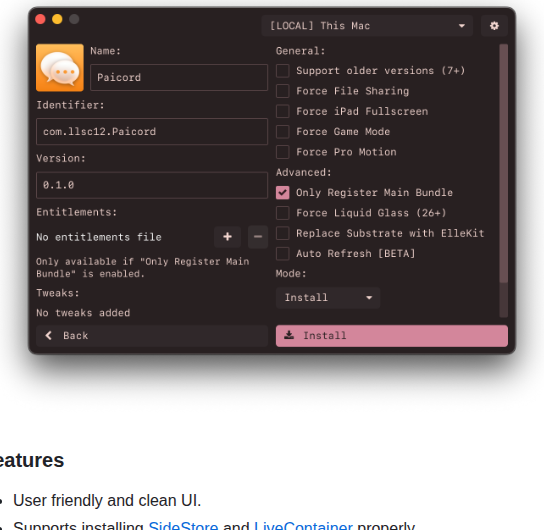Open settings via the gear icon
Viewport: 544px width, 530px height.
pyautogui.click(x=494, y=26)
